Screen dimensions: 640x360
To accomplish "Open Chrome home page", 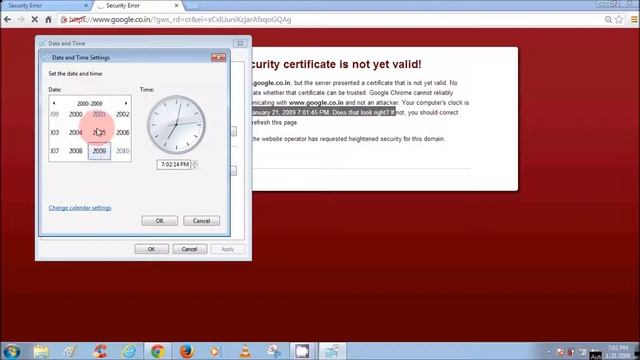I will pyautogui.click(x=48, y=20).
